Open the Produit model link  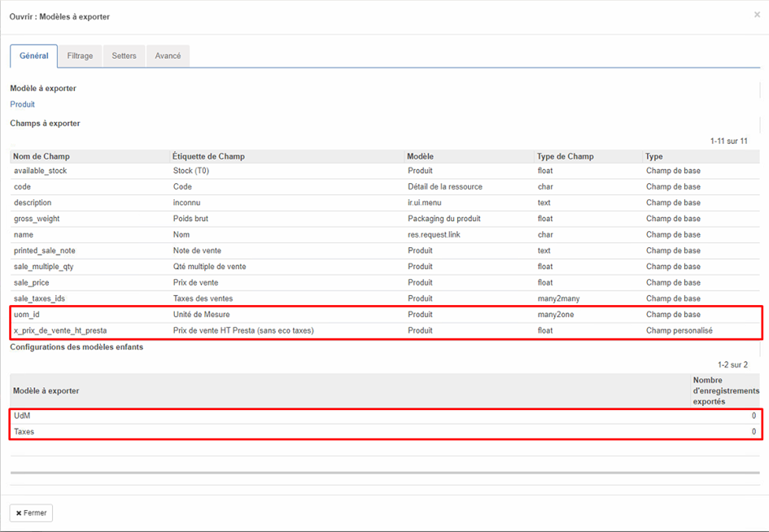pyautogui.click(x=22, y=104)
